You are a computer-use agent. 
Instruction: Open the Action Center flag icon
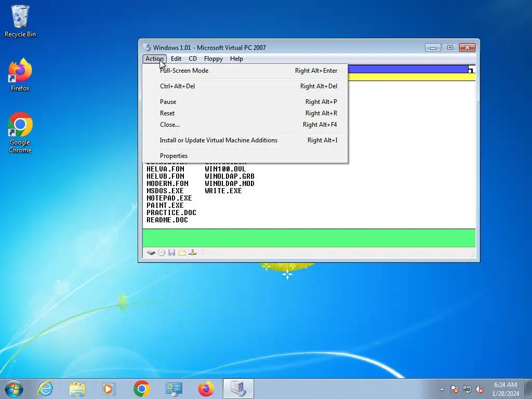pyautogui.click(x=455, y=389)
